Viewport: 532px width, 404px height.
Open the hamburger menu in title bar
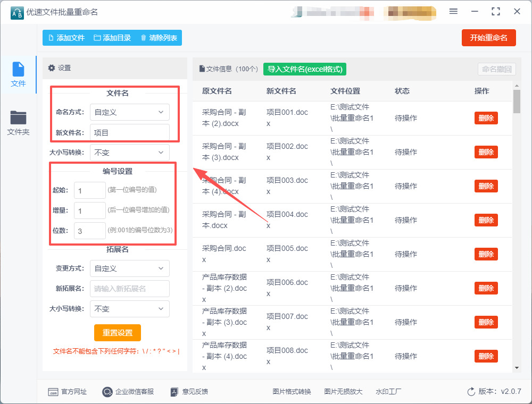pos(453,12)
